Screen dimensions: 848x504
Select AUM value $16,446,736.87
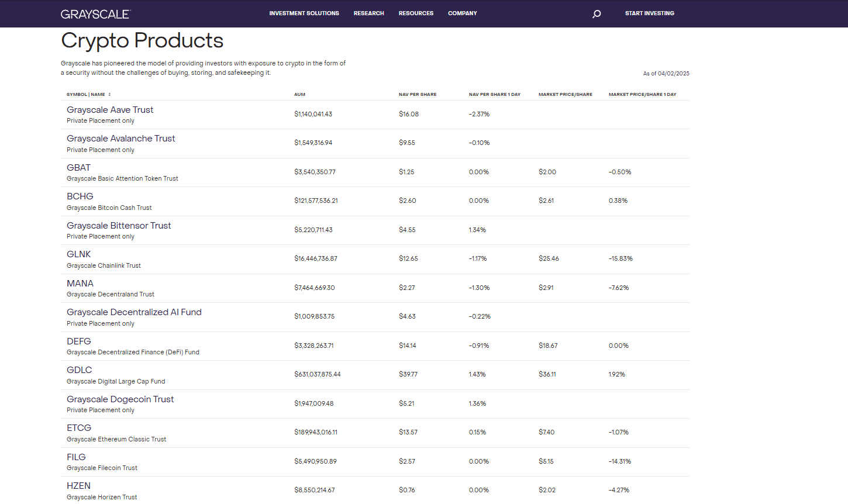(316, 258)
